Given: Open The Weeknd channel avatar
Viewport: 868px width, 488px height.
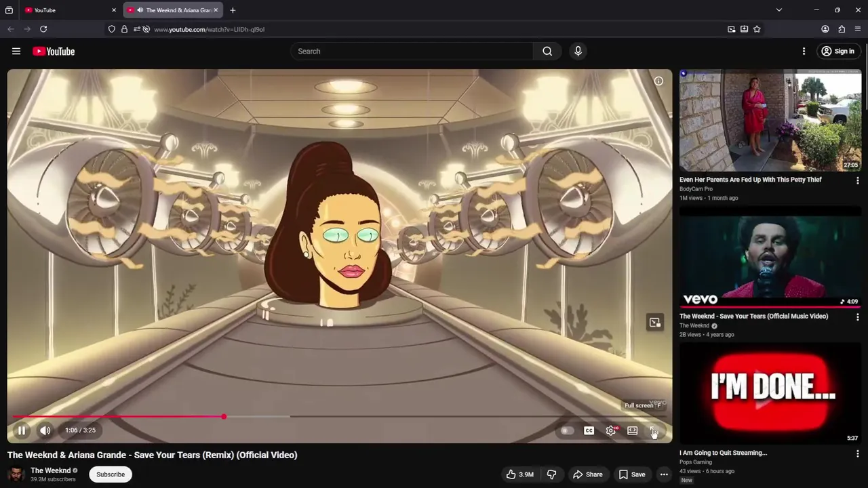Looking at the screenshot, I should [16, 474].
